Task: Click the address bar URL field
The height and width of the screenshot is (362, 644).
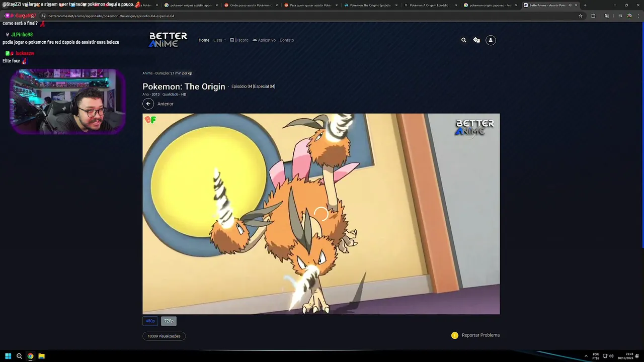Action: [x=312, y=16]
